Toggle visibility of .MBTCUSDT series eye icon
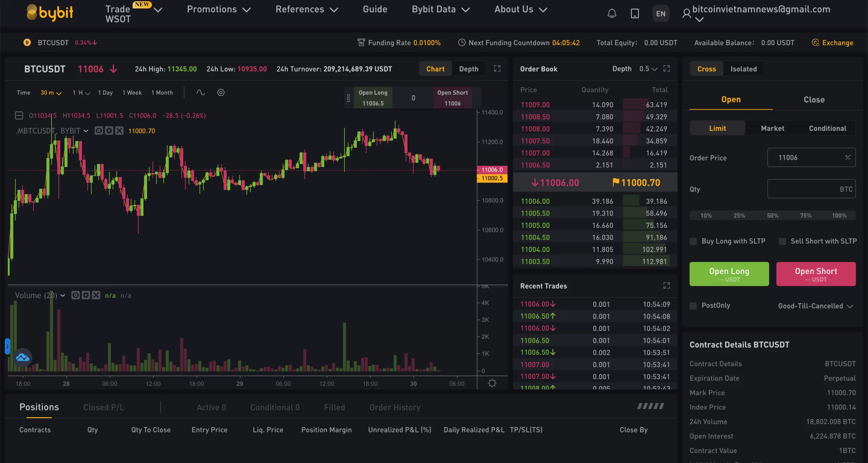 tap(99, 131)
